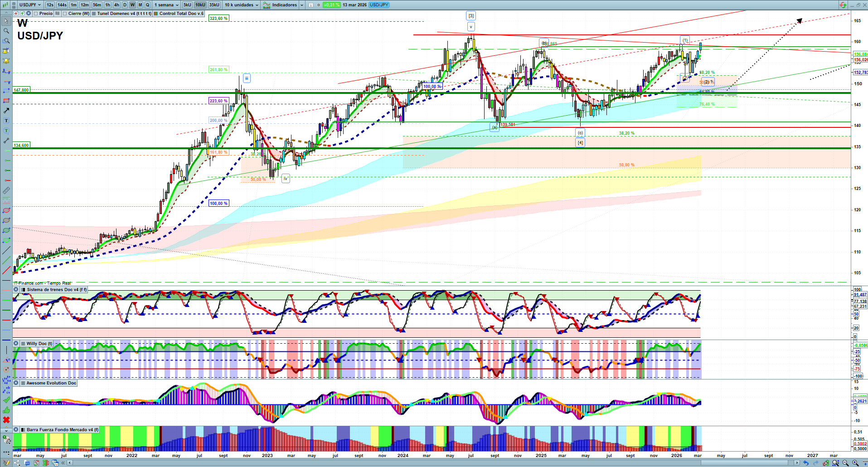Switch to the 4h timeframe
Viewport: 868px width, 467px height.
pos(116,5)
